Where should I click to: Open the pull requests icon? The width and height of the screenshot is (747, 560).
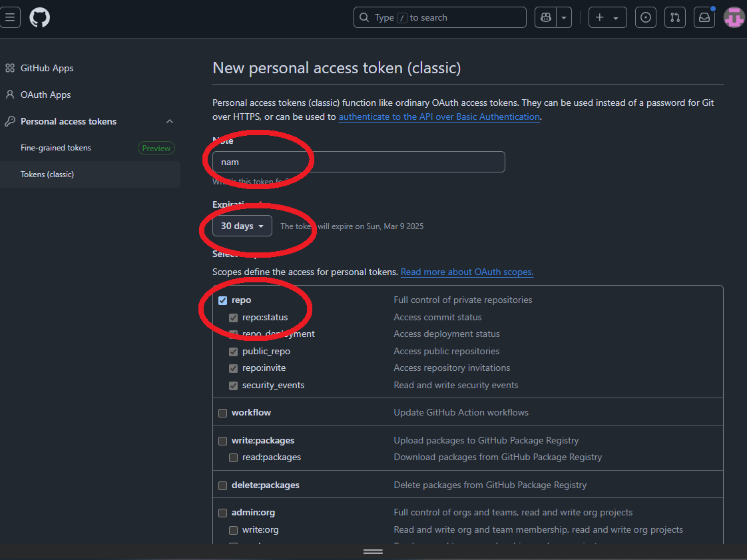[674, 17]
